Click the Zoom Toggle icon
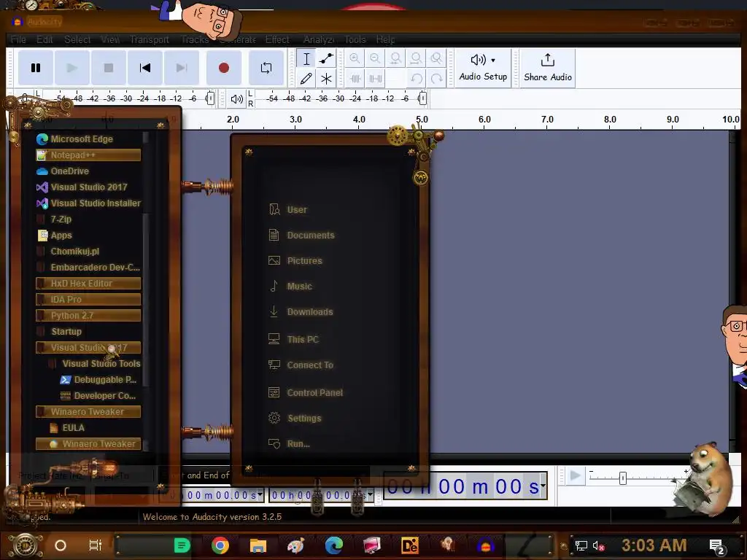This screenshot has height=560, width=747. click(x=436, y=58)
